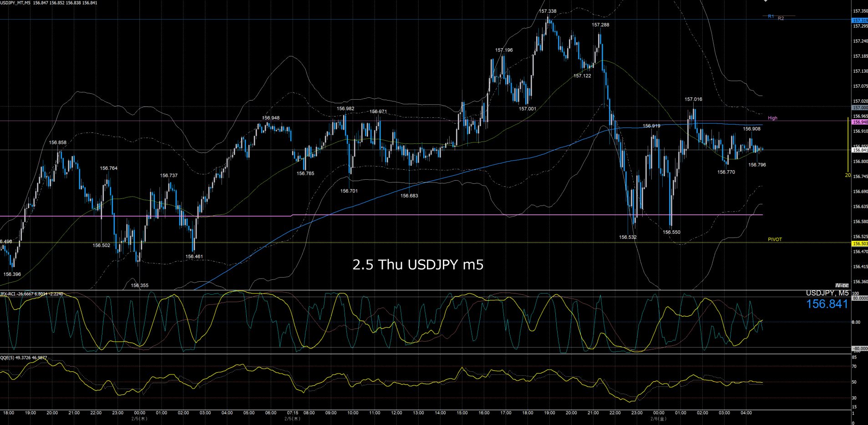Click the gray 157.000 price tag
The image size is (868, 425).
pyautogui.click(x=859, y=108)
